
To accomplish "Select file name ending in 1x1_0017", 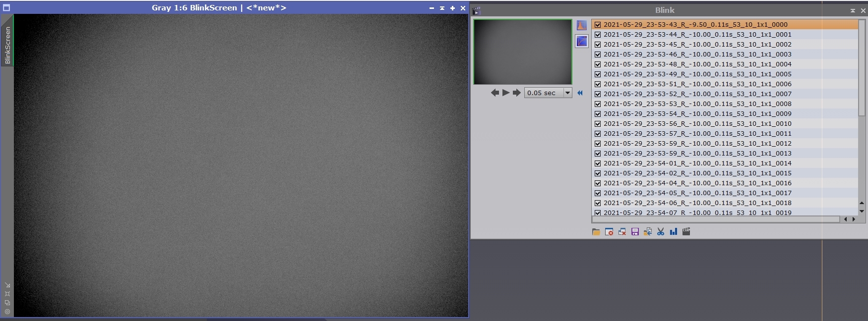I will (x=697, y=193).
